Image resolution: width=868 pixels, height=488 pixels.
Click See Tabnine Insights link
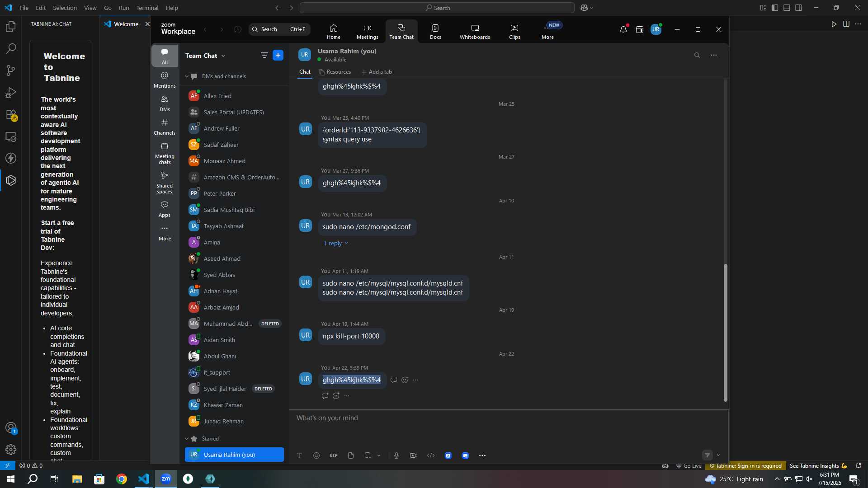tap(818, 466)
